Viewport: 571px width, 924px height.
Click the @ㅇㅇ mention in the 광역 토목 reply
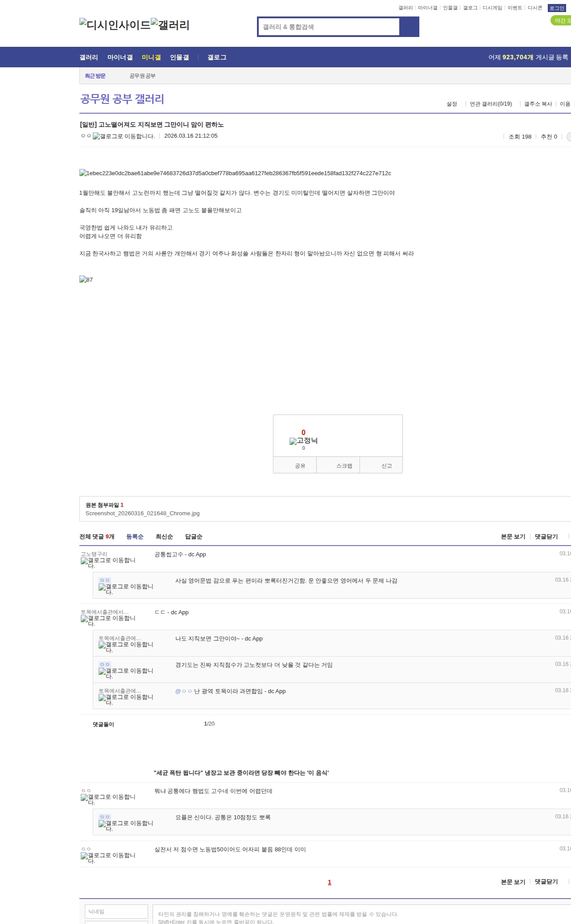pyautogui.click(x=183, y=691)
